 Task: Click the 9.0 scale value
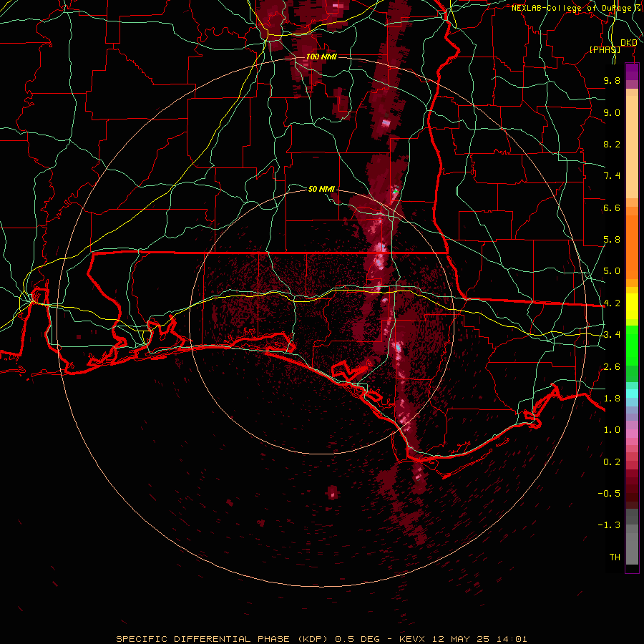click(x=612, y=112)
